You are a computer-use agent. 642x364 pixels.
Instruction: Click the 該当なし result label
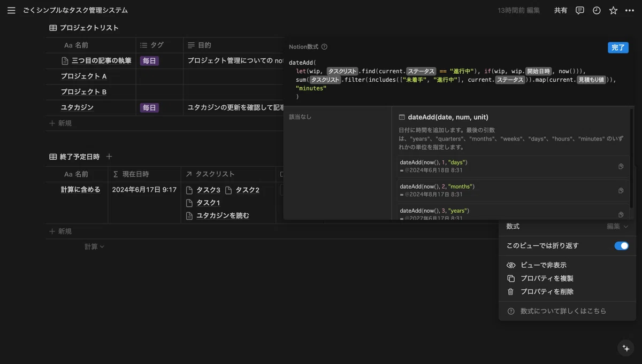tap(300, 117)
